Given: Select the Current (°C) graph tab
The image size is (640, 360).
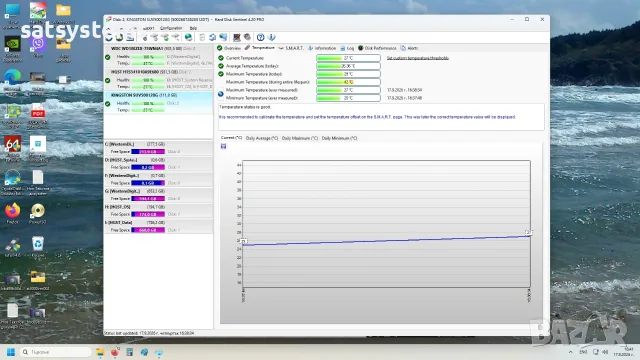Looking at the screenshot, I should 231,138.
